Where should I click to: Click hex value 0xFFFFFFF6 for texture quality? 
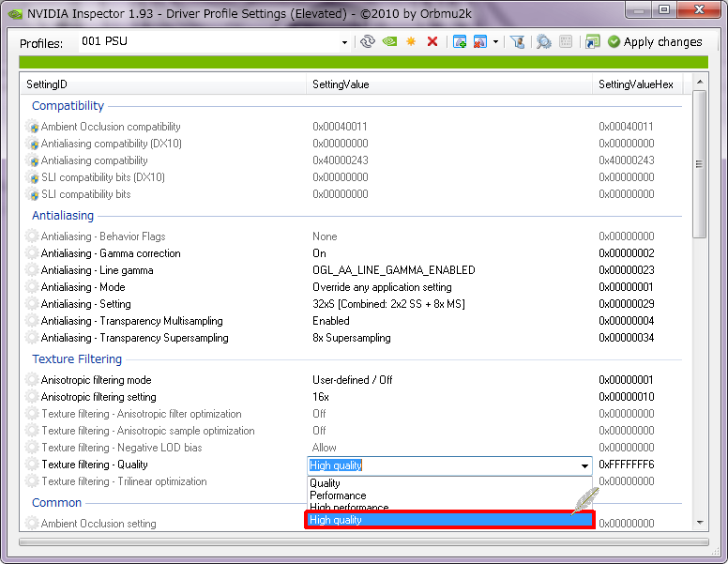pos(627,465)
